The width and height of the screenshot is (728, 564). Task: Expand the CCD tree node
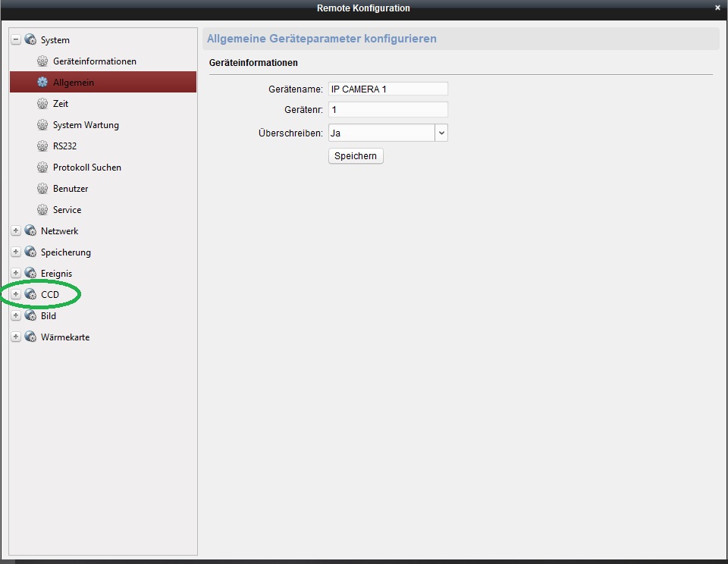click(16, 294)
